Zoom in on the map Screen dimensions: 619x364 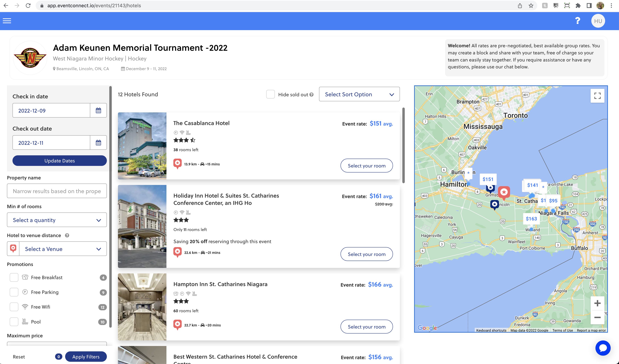coord(597,303)
